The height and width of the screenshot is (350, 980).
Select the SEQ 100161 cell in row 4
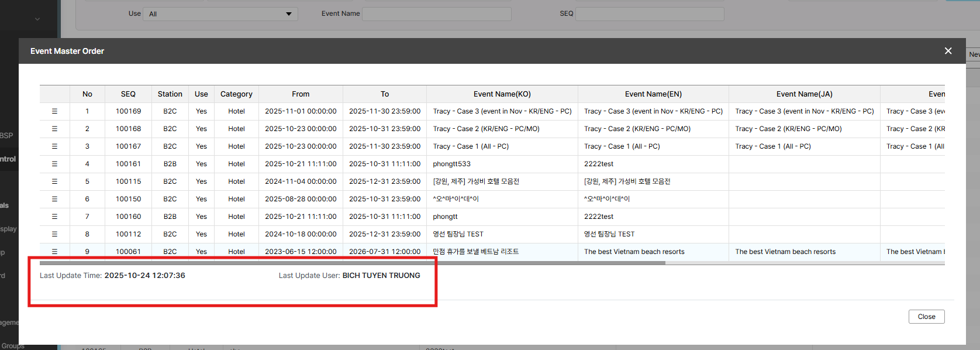click(128, 164)
